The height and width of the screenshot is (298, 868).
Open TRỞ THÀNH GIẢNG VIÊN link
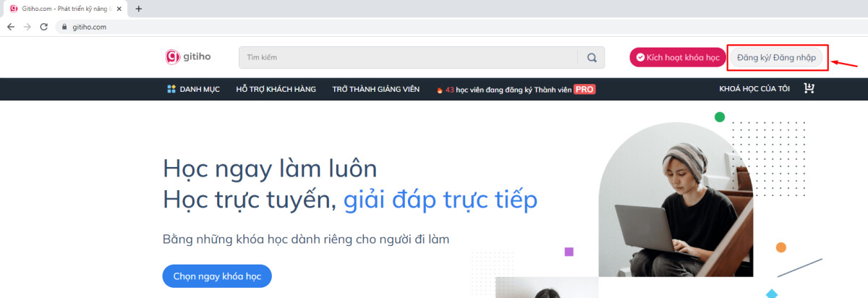[x=375, y=89]
